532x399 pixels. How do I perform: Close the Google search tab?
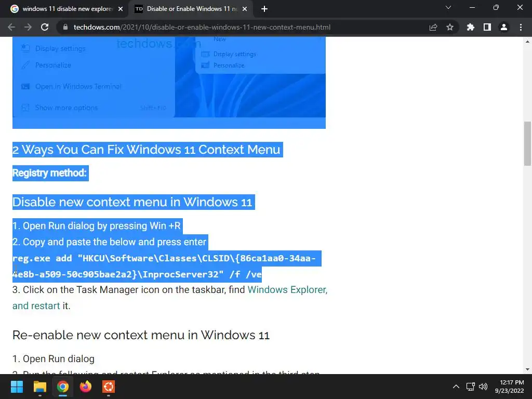tap(121, 9)
